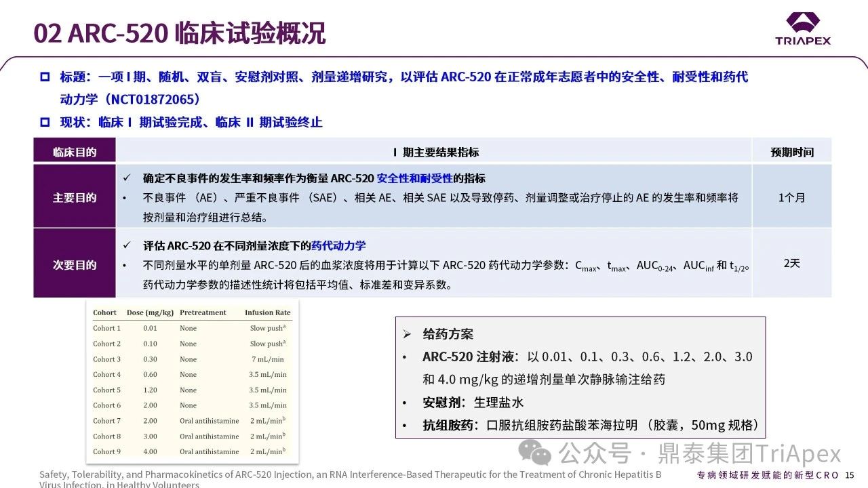Select the 预期时间 column header

tap(791, 152)
